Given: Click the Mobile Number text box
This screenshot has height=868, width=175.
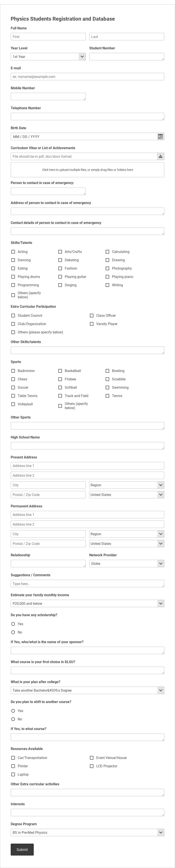Looking at the screenshot, I should (x=48, y=96).
